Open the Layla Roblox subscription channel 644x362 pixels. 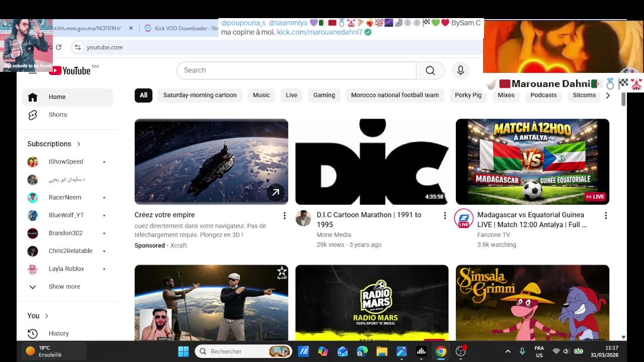point(67,269)
